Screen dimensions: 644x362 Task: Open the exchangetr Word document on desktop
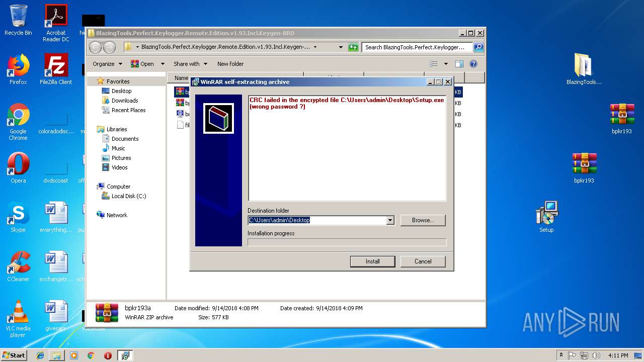click(56, 266)
